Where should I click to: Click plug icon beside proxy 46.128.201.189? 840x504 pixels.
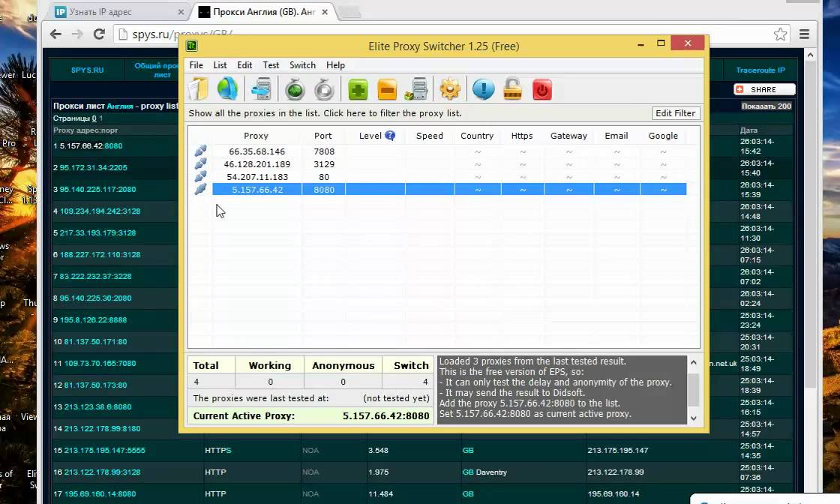coord(200,164)
